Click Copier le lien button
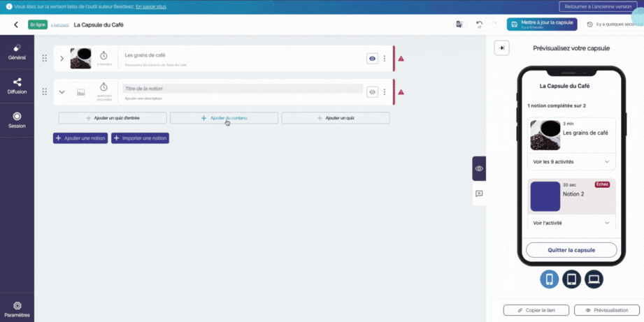644x322 pixels. click(536, 310)
